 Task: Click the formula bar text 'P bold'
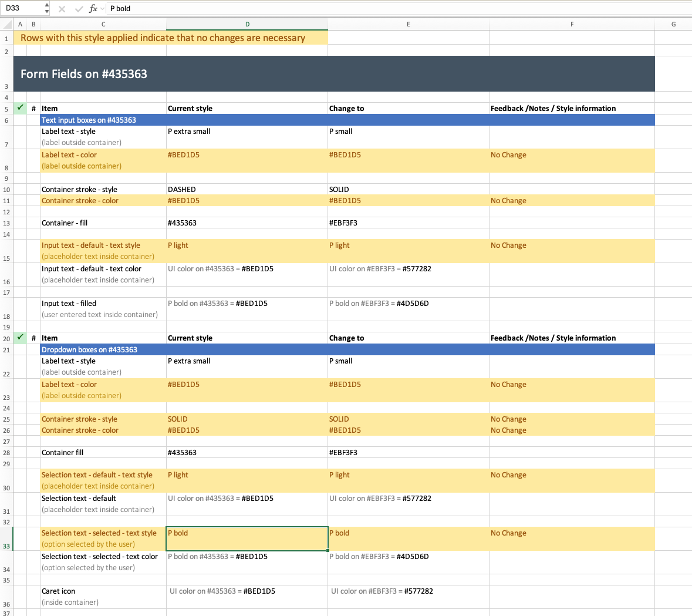coord(120,8)
